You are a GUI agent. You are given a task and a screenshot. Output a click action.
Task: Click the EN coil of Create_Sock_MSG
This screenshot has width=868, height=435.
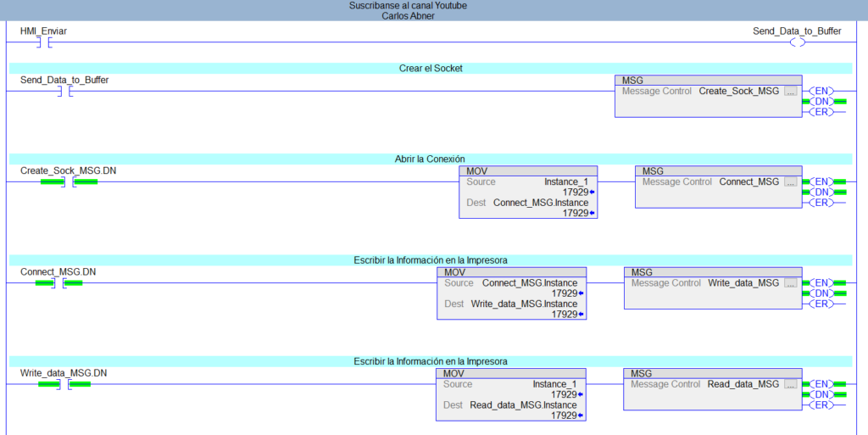(821, 91)
